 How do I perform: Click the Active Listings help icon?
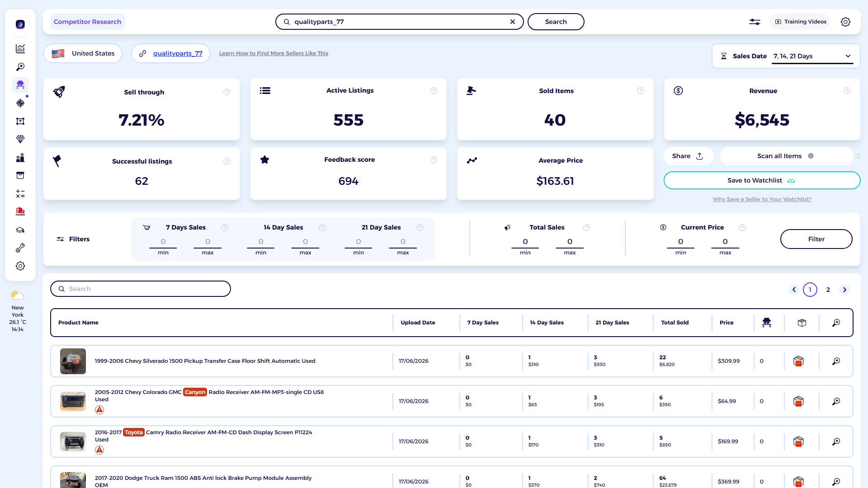pyautogui.click(x=434, y=91)
